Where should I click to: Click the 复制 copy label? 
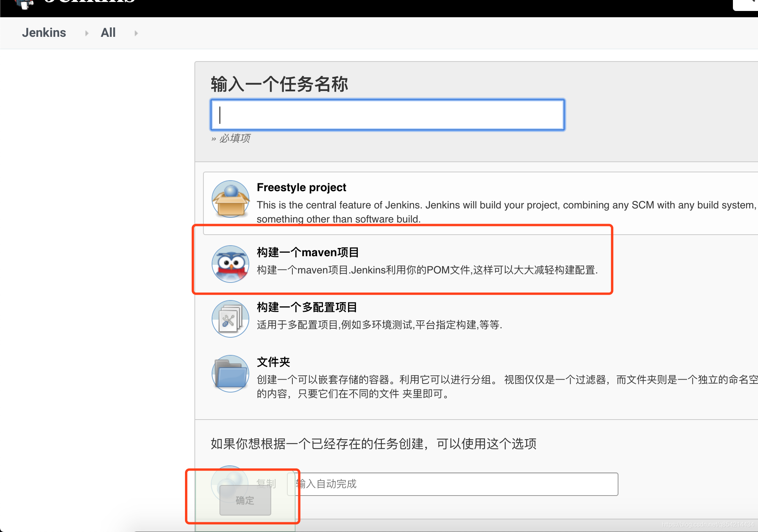pos(267,484)
